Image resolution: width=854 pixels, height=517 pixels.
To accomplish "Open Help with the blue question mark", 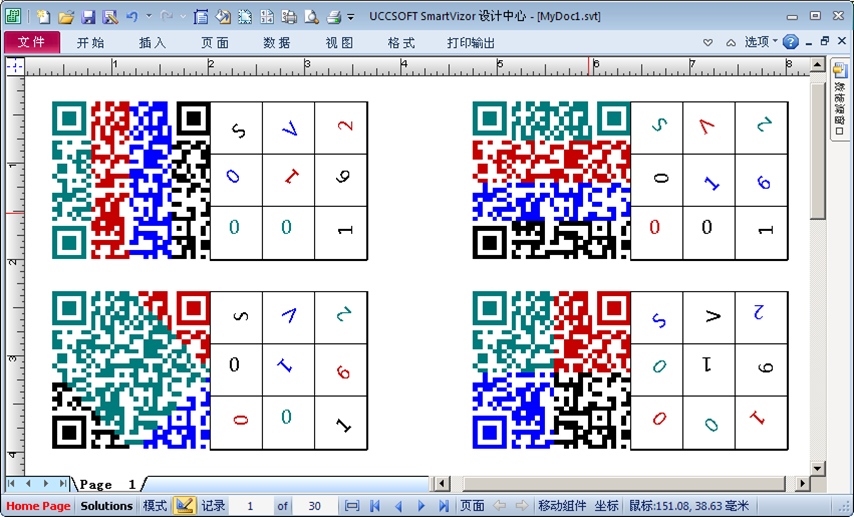I will (x=790, y=42).
